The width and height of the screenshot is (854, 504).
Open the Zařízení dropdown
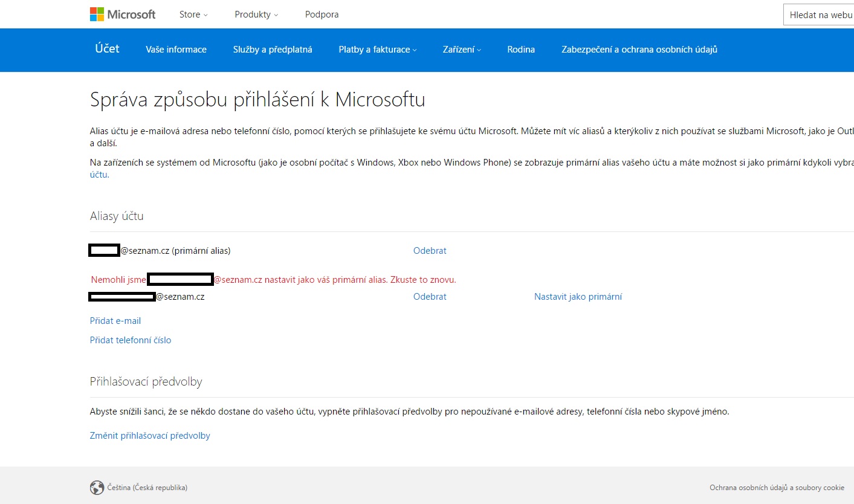tap(462, 50)
